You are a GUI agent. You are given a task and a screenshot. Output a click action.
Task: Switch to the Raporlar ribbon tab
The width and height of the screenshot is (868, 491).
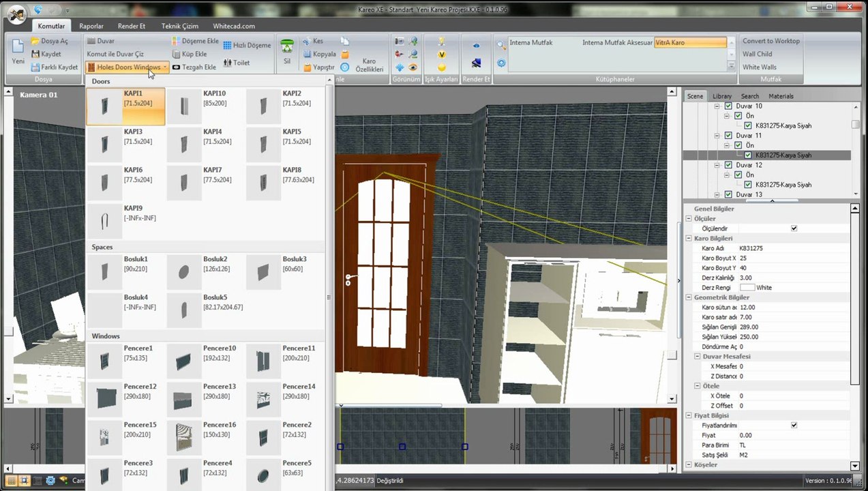(x=91, y=26)
